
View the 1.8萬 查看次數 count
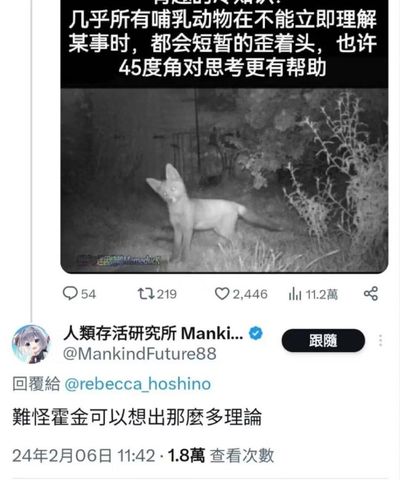pos(221,456)
